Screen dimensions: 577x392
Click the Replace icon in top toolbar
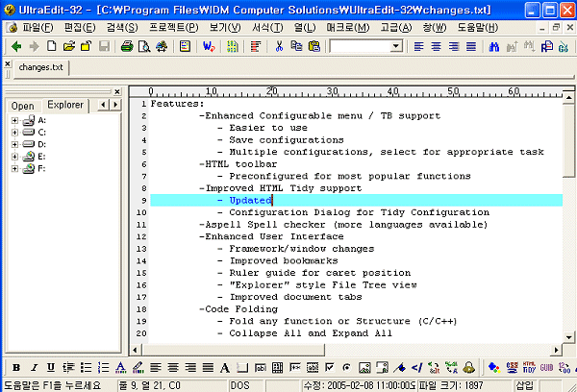click(547, 46)
